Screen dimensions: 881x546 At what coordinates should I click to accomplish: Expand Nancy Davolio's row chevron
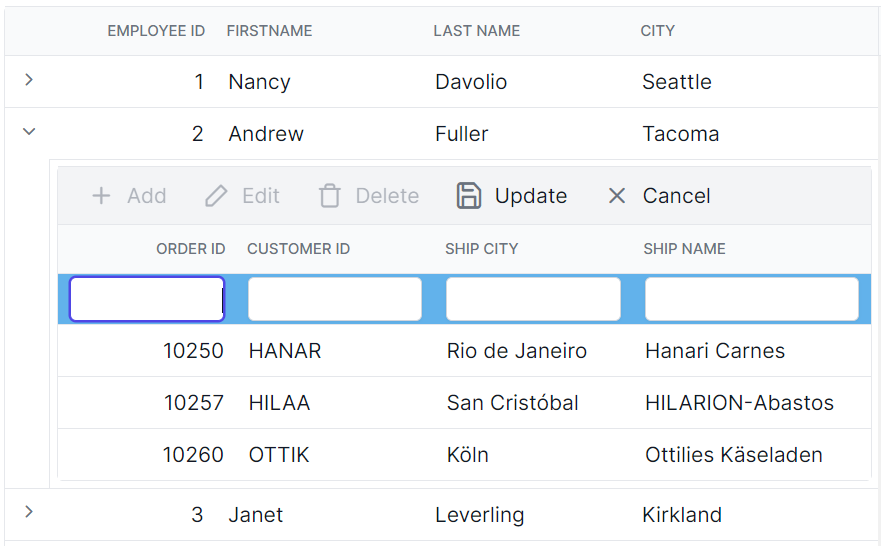pyautogui.click(x=29, y=80)
